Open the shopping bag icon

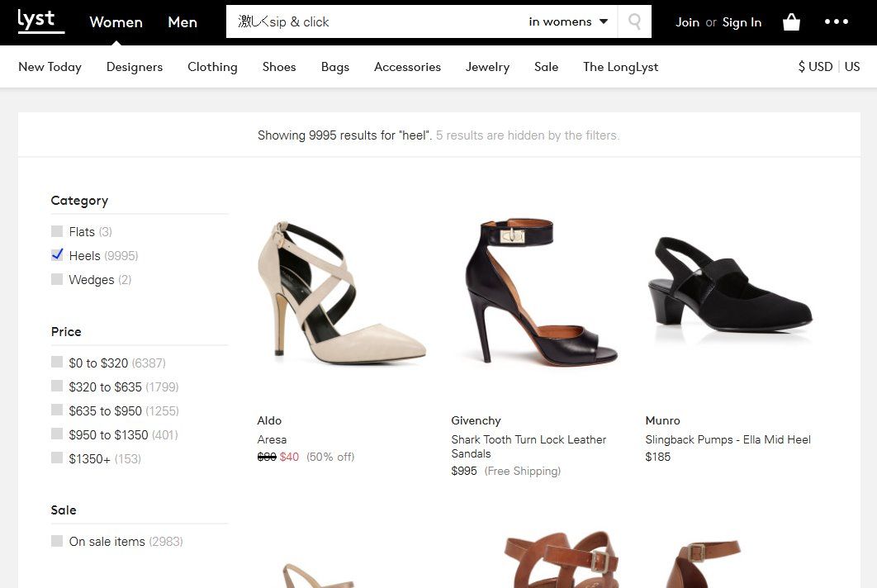click(791, 21)
